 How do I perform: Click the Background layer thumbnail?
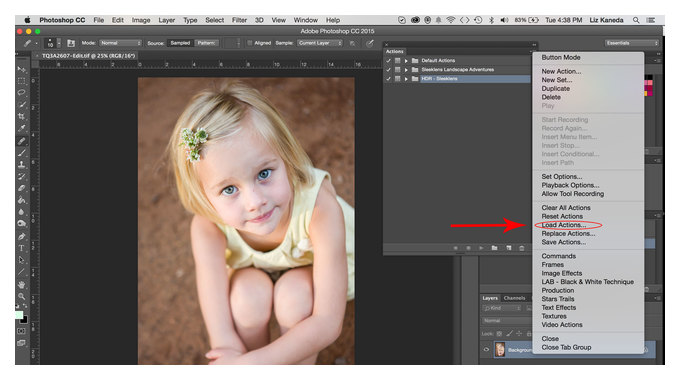(500, 349)
